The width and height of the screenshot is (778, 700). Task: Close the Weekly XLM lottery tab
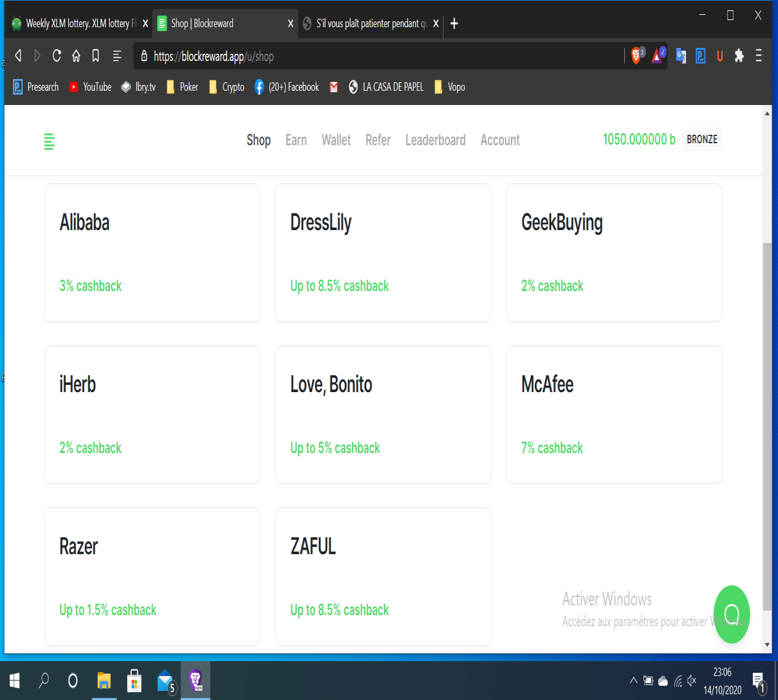point(145,23)
